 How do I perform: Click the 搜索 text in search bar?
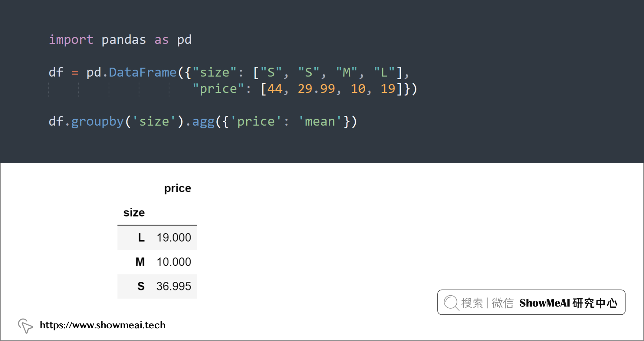472,303
